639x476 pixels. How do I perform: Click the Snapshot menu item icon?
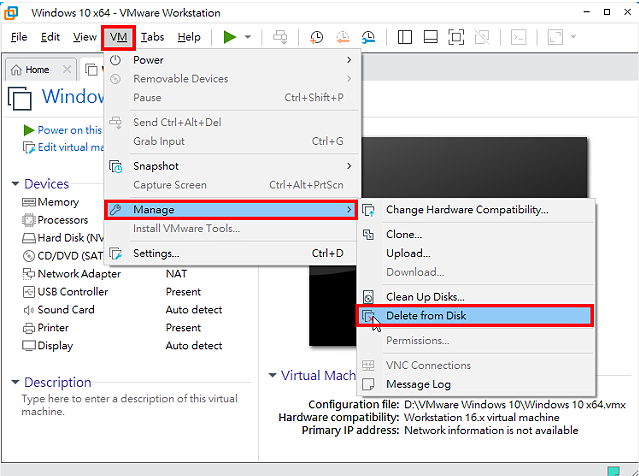116,166
